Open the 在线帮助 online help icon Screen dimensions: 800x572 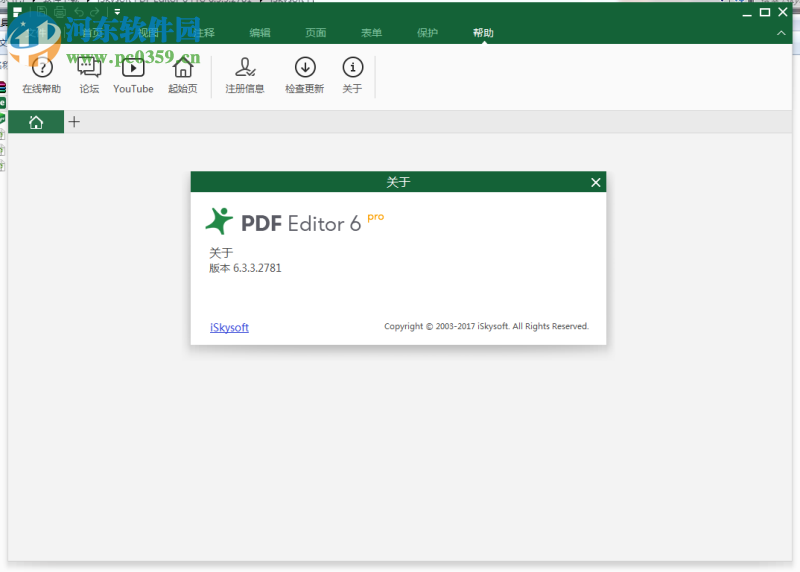(42, 76)
